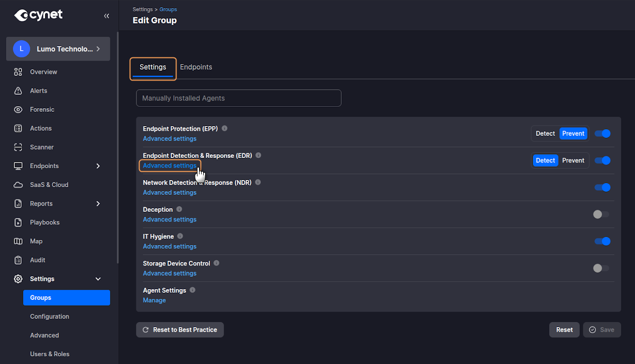Disable the Endpoint Protection (EPP) toggle
Screen dimensions: 635x364
click(x=602, y=134)
